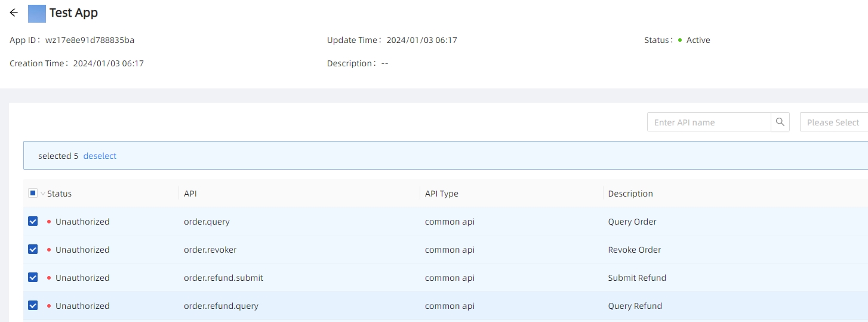Image resolution: width=868 pixels, height=322 pixels.
Task: Click Unauthorized status in order.query row
Action: 82,222
